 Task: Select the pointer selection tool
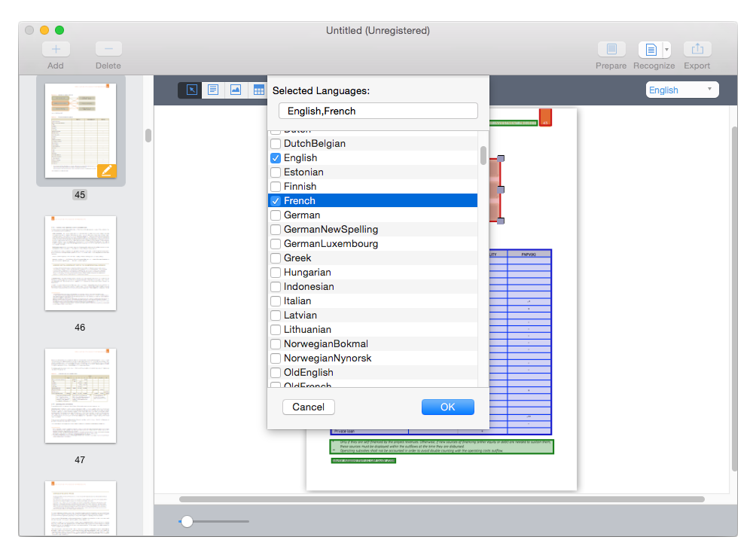(191, 90)
